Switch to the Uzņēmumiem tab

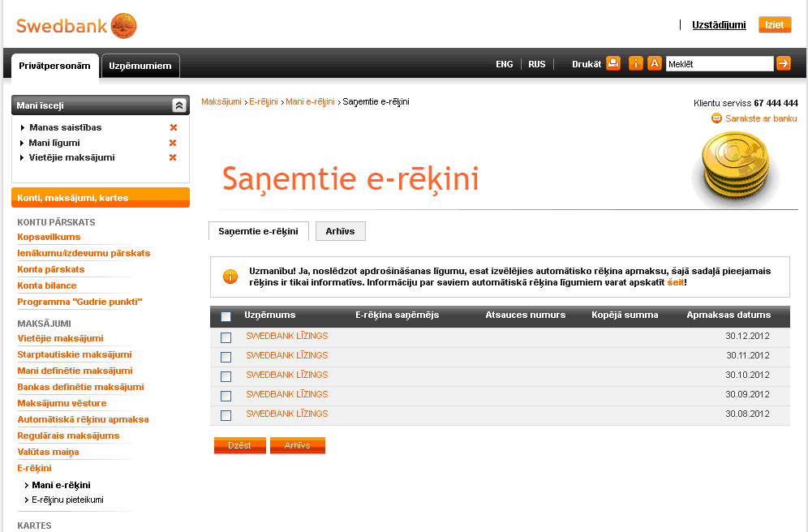pyautogui.click(x=140, y=66)
